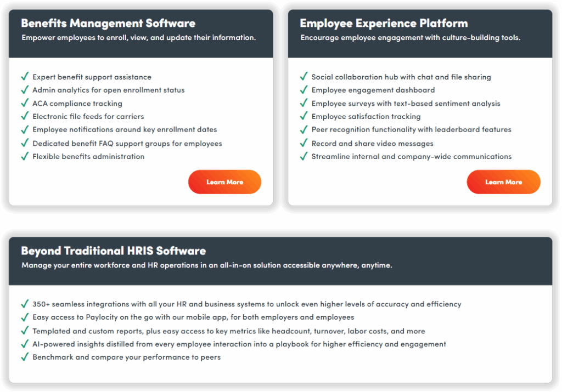The image size is (562, 392).
Task: Click text 'Expert benefit support assistance'
Action: 92,77
